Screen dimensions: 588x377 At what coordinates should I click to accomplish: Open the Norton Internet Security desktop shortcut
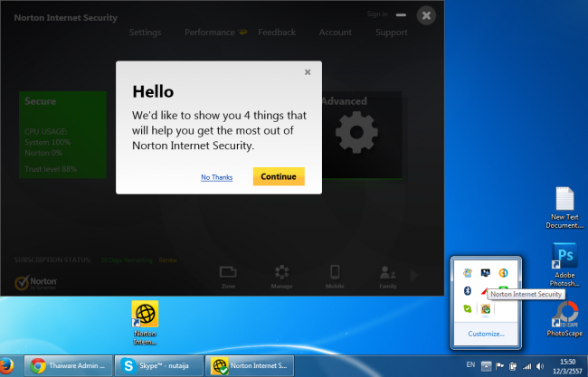tap(145, 323)
